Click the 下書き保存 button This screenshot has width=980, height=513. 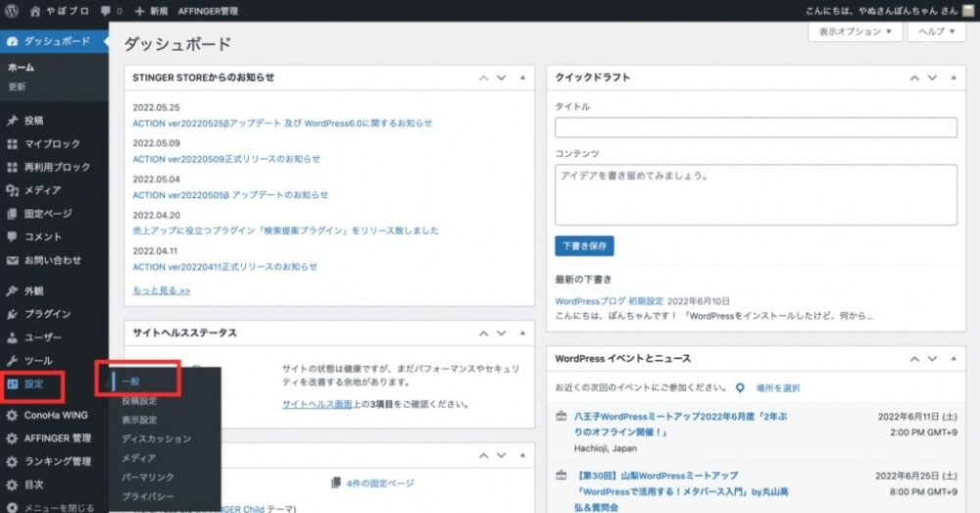[x=584, y=246]
